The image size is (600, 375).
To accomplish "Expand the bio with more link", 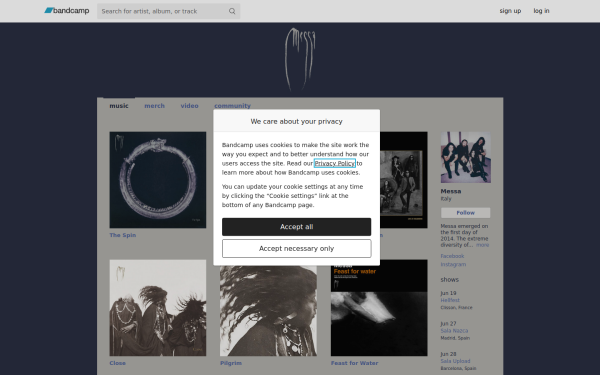I will click(483, 245).
